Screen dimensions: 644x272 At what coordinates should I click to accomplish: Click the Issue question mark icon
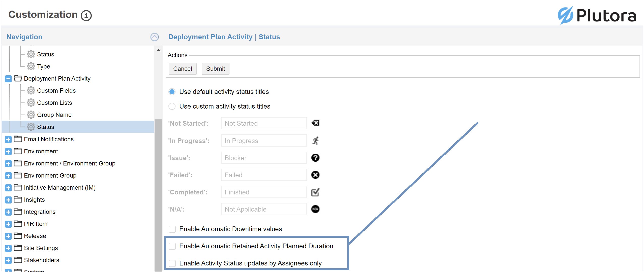[x=315, y=158]
